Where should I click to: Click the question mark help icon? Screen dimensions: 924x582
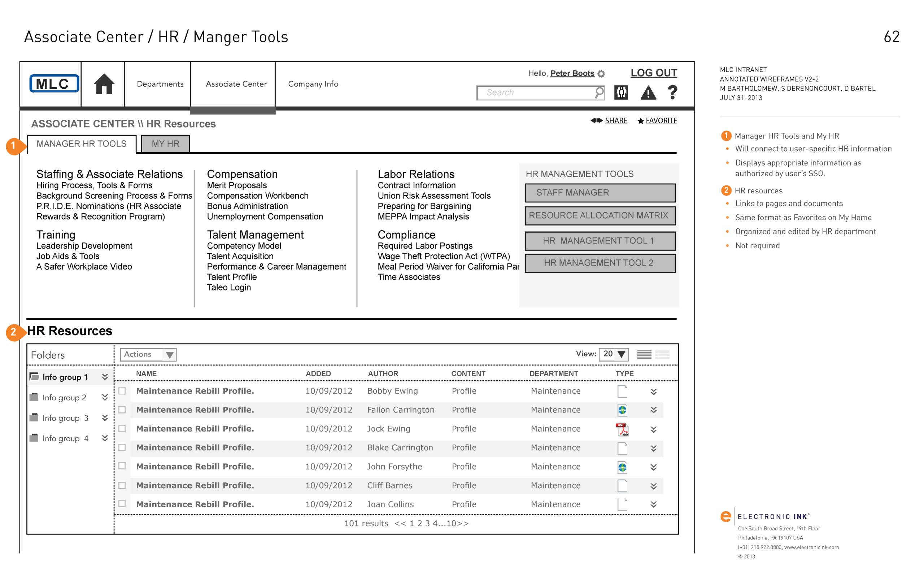672,92
